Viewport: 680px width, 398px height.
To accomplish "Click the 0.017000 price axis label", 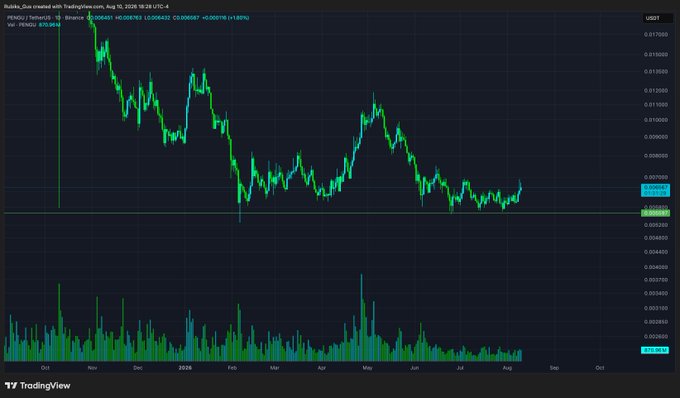I will [655, 34].
